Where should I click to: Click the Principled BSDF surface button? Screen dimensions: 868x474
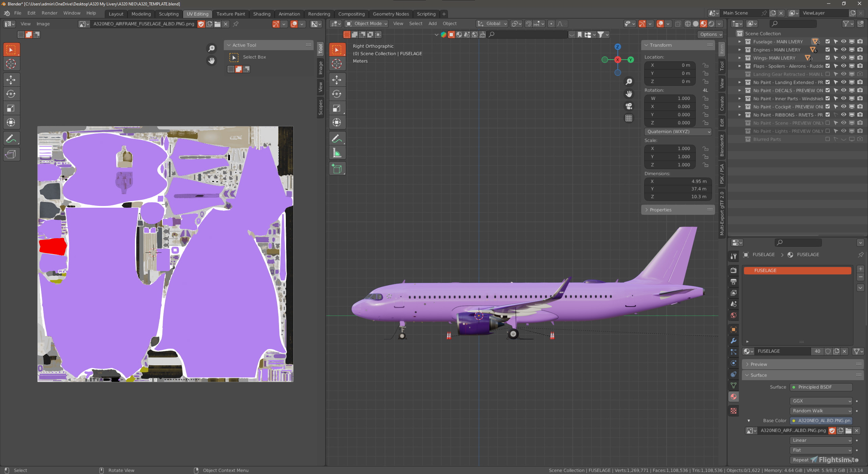tap(821, 387)
